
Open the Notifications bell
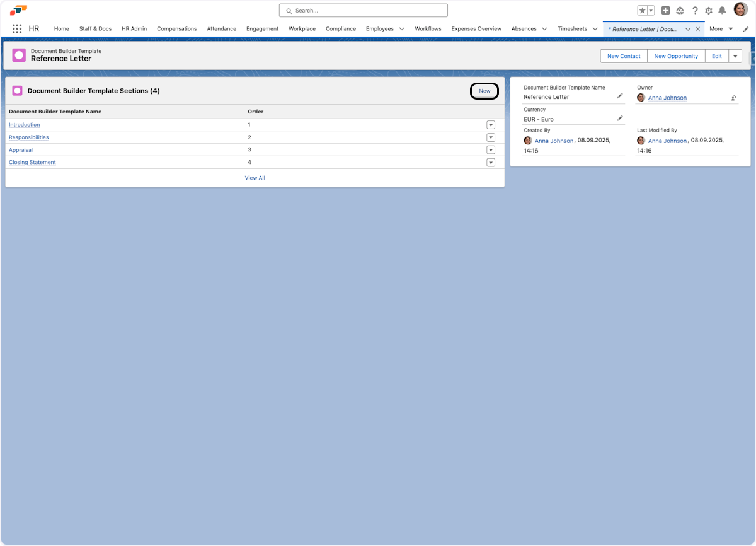[x=722, y=11]
